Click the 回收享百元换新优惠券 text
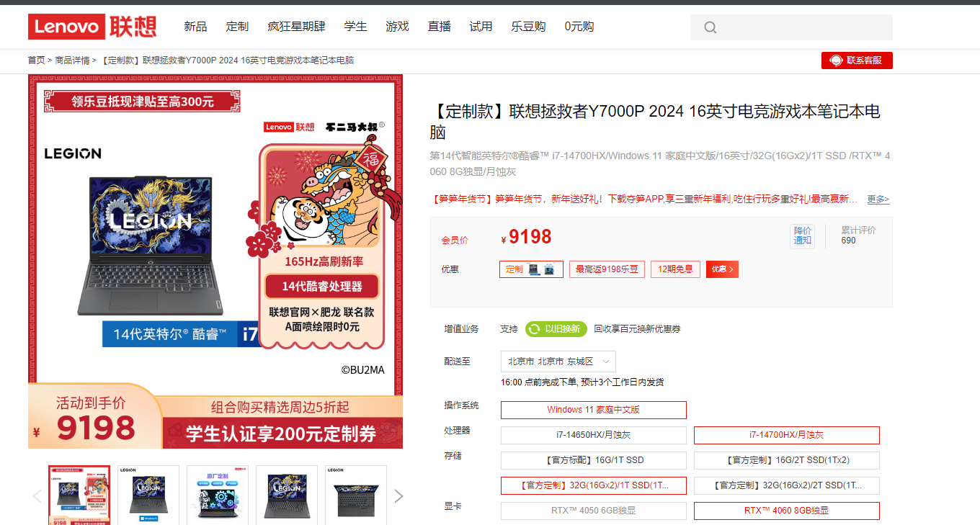Screen dimensions: 980x525 click(637, 329)
